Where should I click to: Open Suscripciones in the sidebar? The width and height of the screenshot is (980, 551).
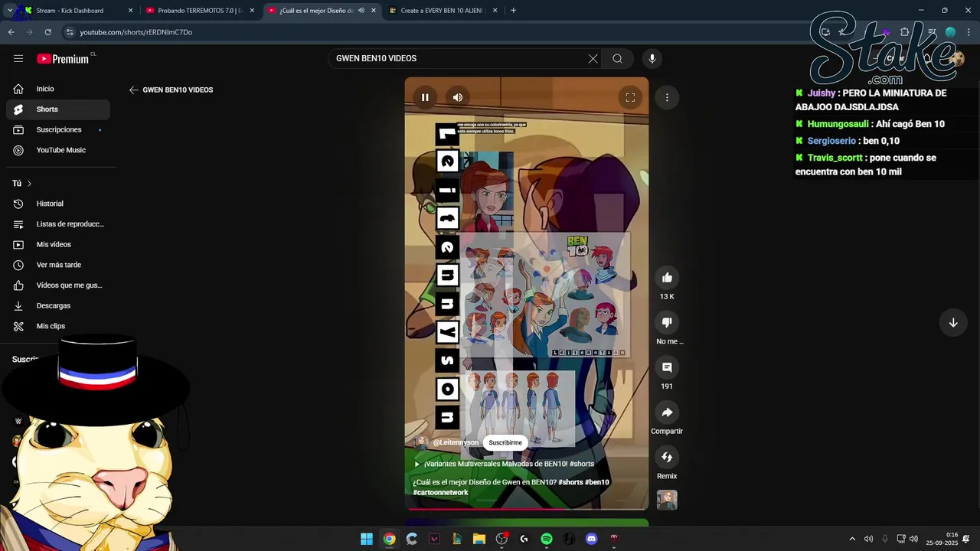(x=58, y=129)
